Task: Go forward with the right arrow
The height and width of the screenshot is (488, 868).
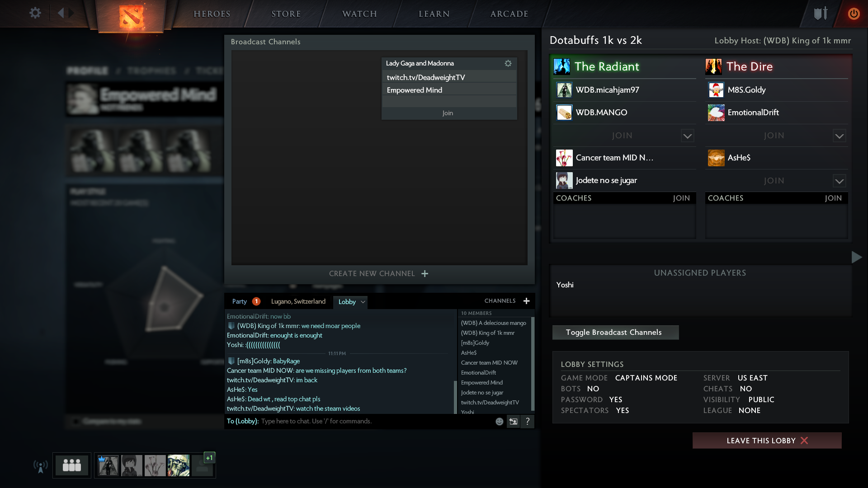Action: click(x=71, y=13)
